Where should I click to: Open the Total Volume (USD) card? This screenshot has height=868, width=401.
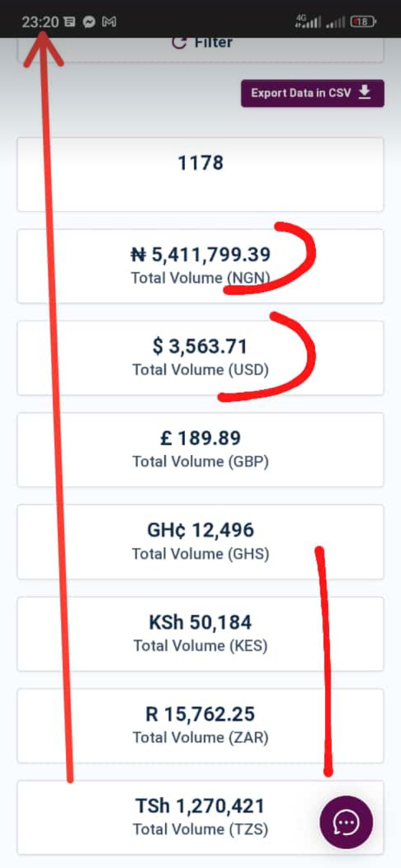(200, 358)
